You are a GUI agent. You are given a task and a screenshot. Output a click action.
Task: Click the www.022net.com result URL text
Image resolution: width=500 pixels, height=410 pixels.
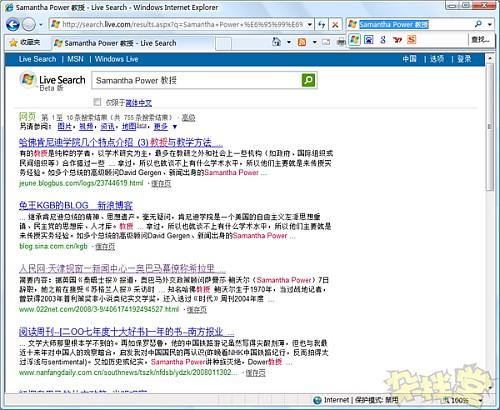pos(99,309)
